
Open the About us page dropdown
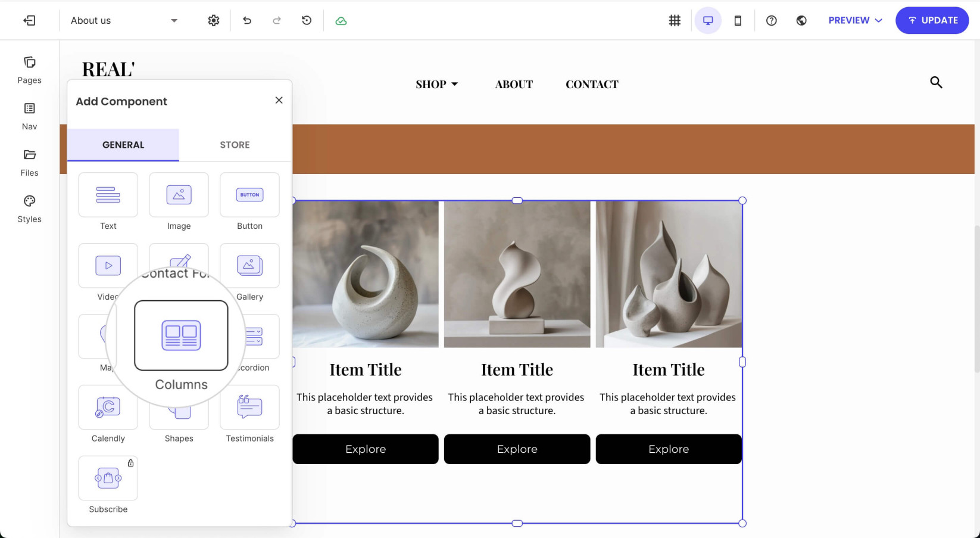[x=124, y=20]
